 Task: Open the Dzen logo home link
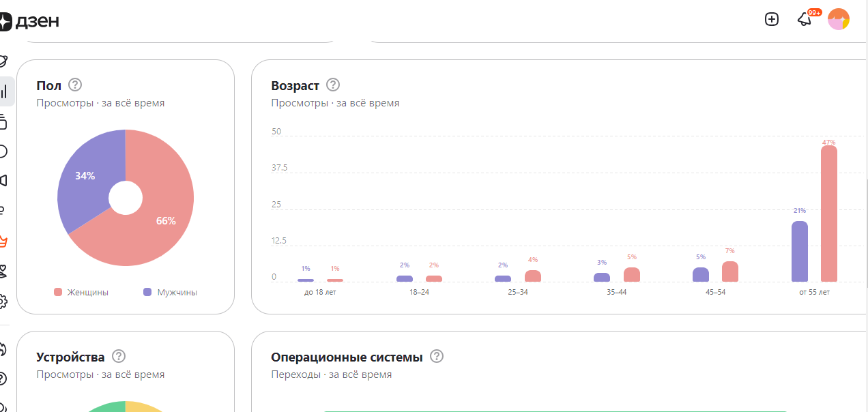click(29, 21)
